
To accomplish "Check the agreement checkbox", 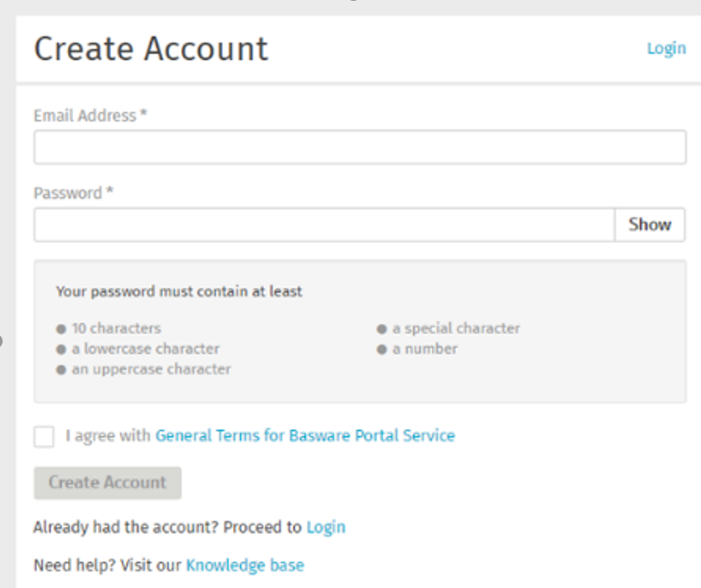I will (43, 436).
